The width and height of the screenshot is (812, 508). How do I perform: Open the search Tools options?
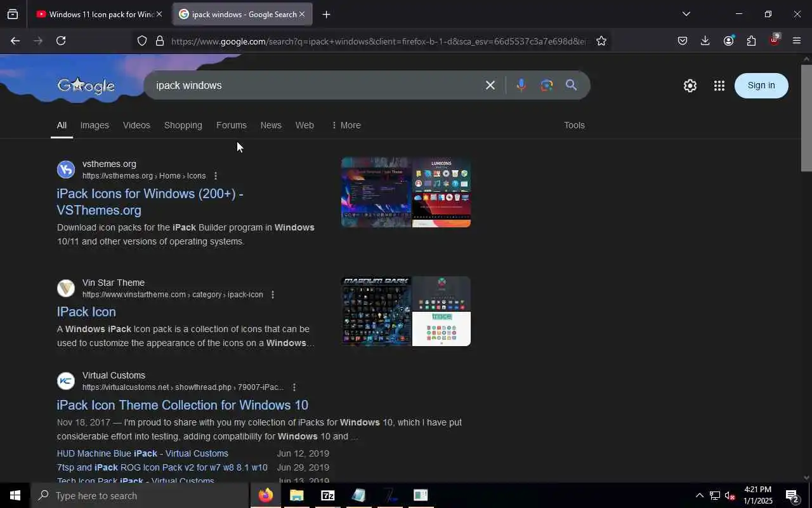574,125
